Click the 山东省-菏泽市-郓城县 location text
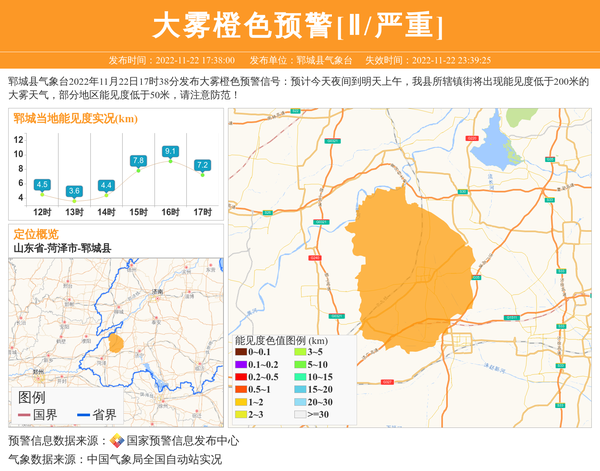The height and width of the screenshot is (471, 600). point(62,248)
